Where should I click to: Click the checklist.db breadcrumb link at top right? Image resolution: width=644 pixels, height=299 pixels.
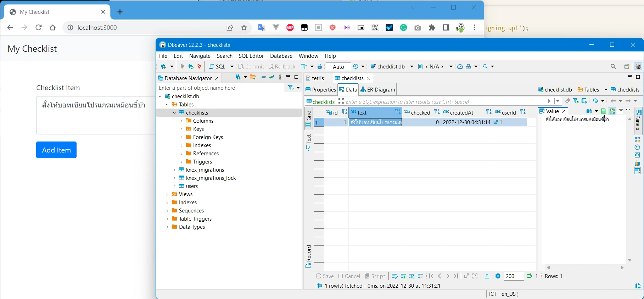(x=555, y=89)
